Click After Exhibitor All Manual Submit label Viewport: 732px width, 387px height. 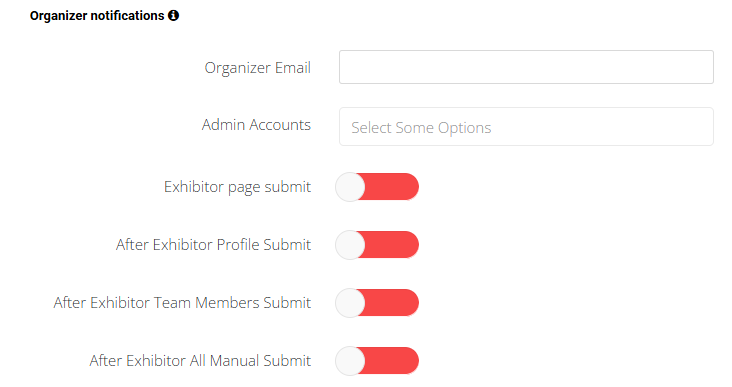(x=200, y=360)
